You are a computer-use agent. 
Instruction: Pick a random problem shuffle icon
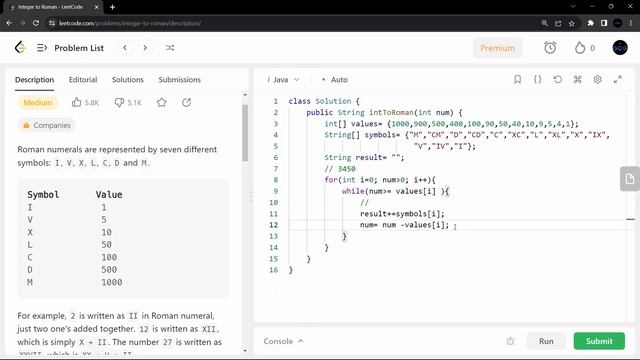pyautogui.click(x=170, y=48)
